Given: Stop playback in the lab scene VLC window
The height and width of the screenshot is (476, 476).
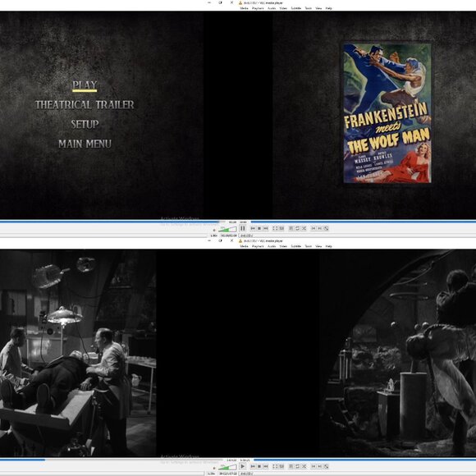Looking at the screenshot, I should coord(259,466).
